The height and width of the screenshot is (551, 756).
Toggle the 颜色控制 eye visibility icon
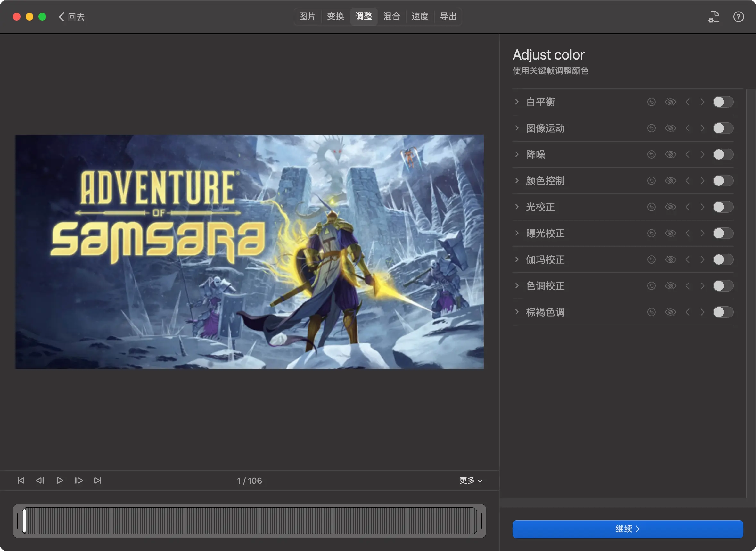(x=670, y=181)
